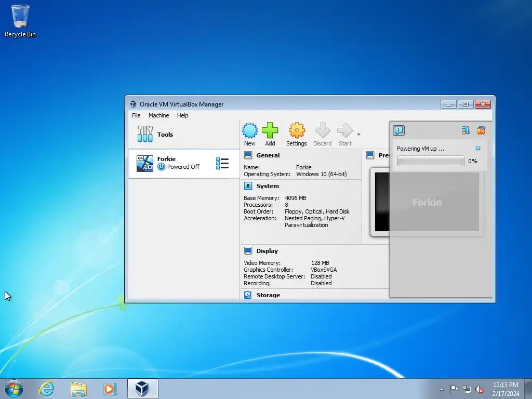Open Windows Explorer from taskbar
The width and height of the screenshot is (532, 399).
[x=78, y=389]
